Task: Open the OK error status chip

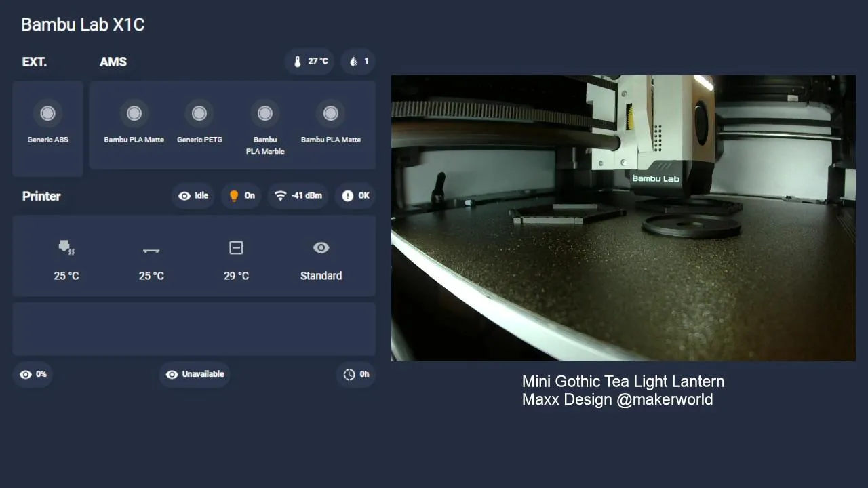Action: [x=355, y=195]
